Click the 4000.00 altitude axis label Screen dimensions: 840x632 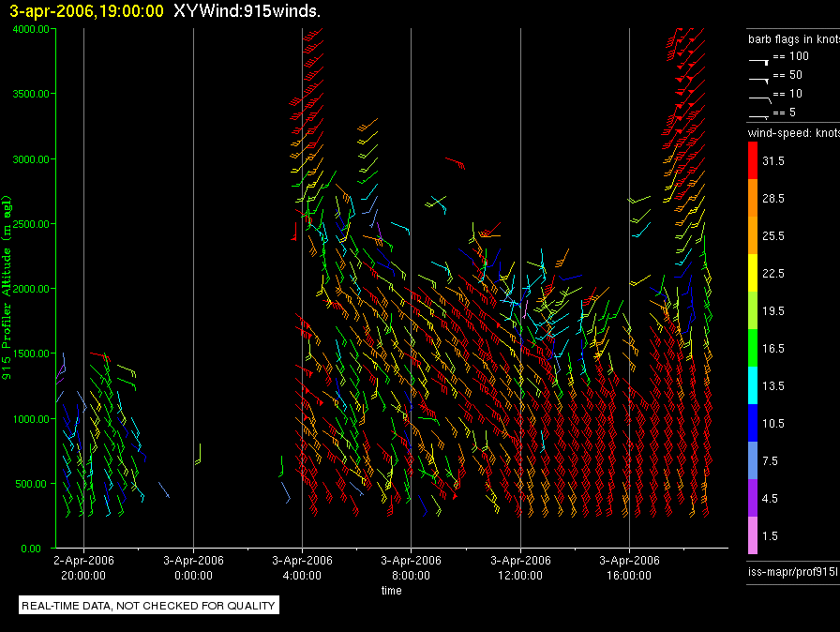pos(31,29)
